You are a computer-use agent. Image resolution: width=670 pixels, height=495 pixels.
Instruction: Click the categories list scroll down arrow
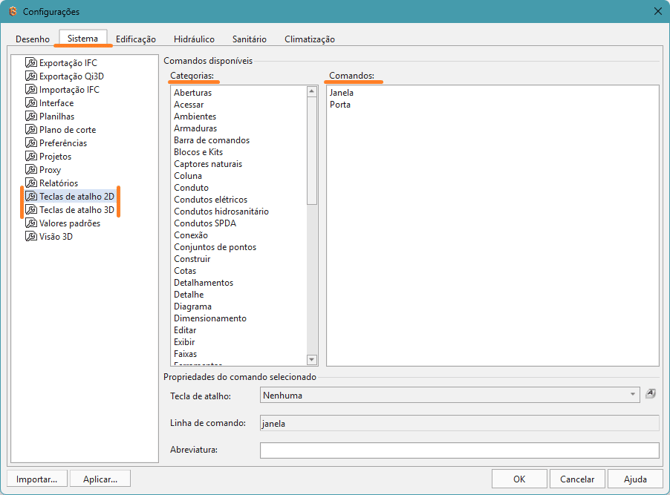click(x=312, y=359)
